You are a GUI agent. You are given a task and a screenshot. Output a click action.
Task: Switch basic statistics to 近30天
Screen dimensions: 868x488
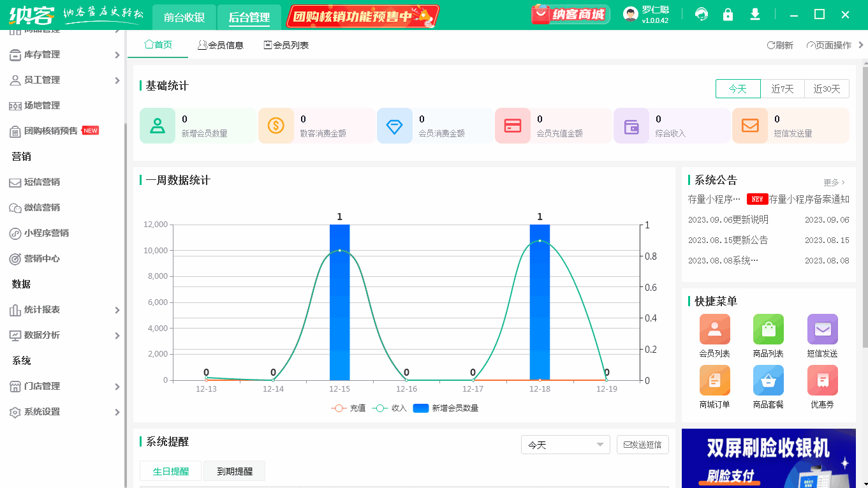click(827, 89)
